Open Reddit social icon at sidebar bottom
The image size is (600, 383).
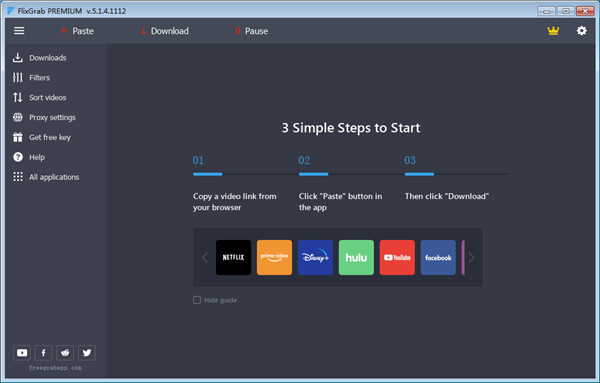click(x=65, y=353)
